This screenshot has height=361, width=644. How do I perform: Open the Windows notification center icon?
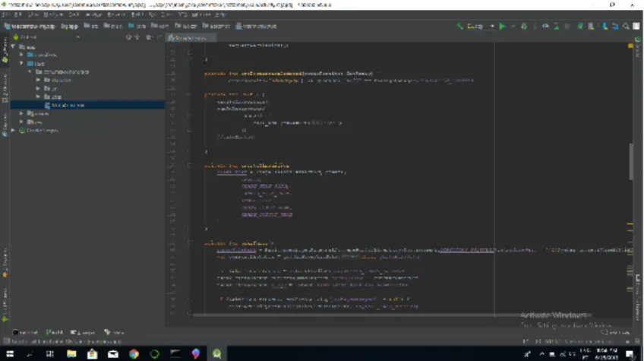coord(630,353)
